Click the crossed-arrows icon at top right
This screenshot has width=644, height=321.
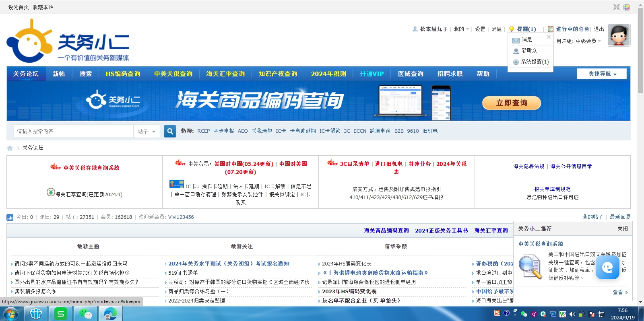coord(616,7)
